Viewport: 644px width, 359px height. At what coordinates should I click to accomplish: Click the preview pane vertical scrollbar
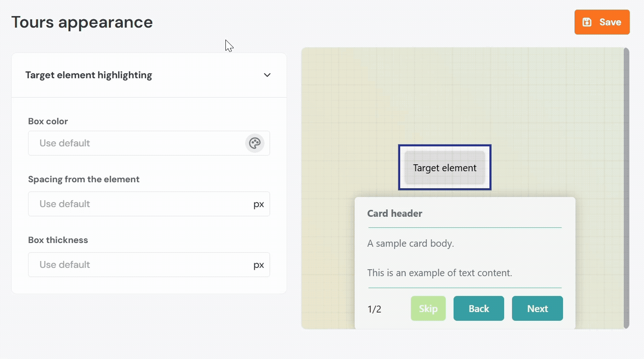coord(626,184)
